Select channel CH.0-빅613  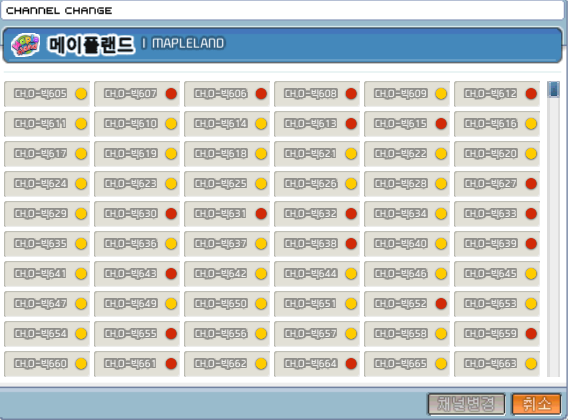[x=317, y=124]
